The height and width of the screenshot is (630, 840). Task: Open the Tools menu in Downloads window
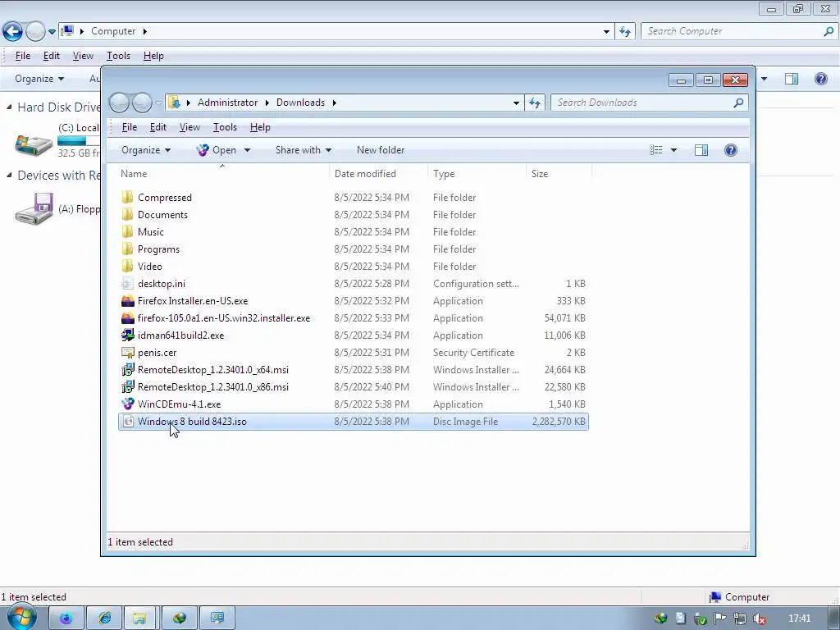[225, 127]
